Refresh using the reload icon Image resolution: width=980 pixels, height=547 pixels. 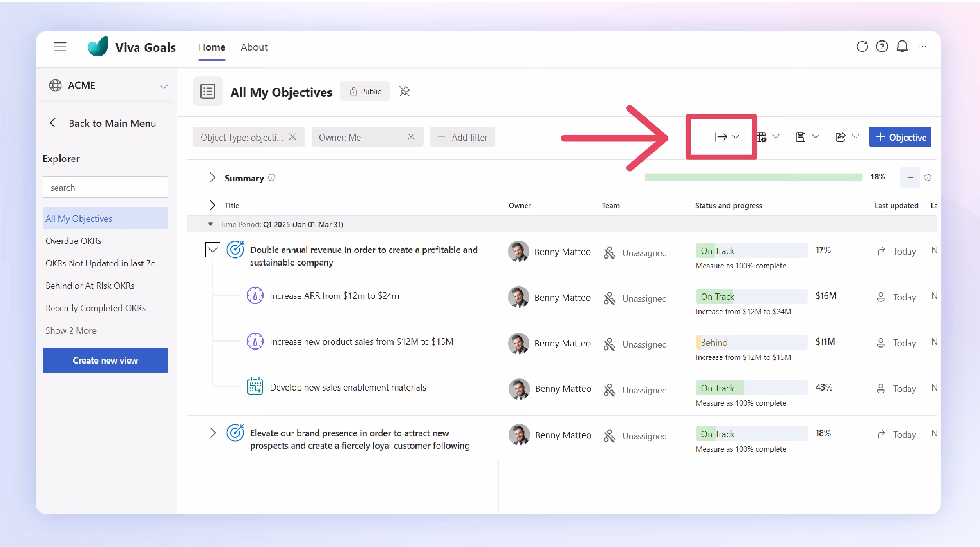[862, 47]
